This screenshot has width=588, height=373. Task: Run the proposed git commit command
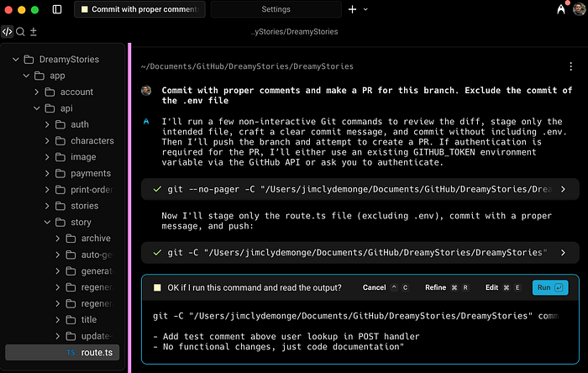click(550, 287)
